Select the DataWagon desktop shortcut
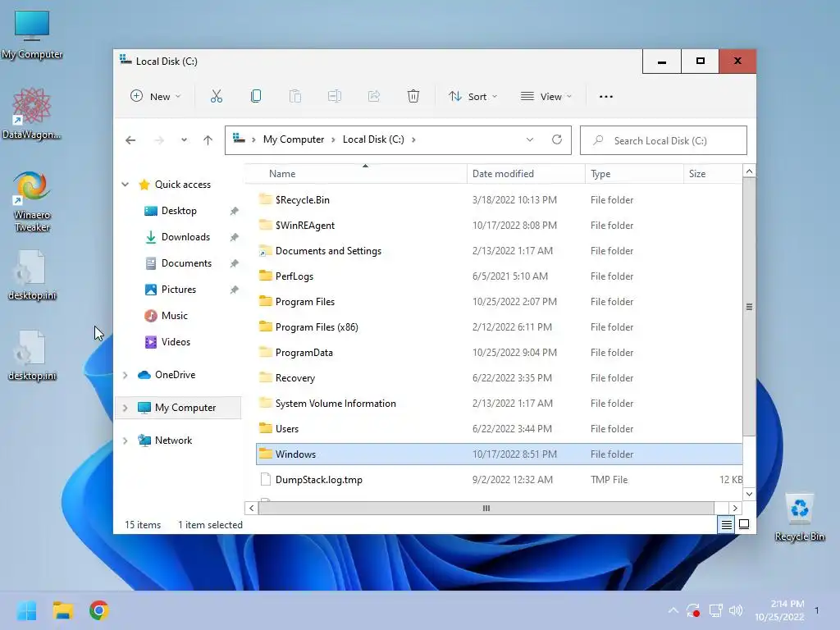Viewport: 840px width, 630px height. (32, 113)
